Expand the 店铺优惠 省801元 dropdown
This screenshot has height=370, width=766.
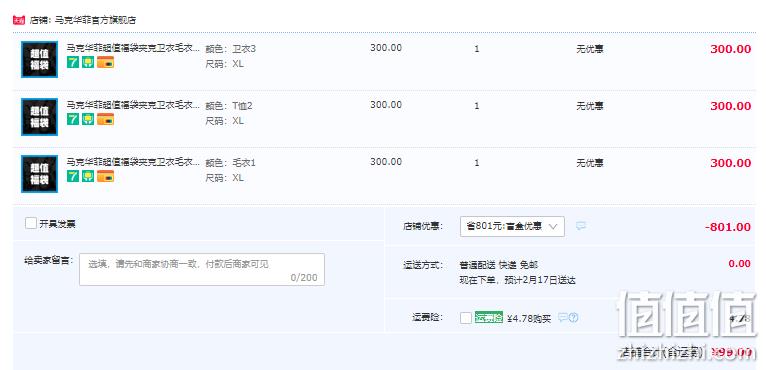[x=512, y=226]
